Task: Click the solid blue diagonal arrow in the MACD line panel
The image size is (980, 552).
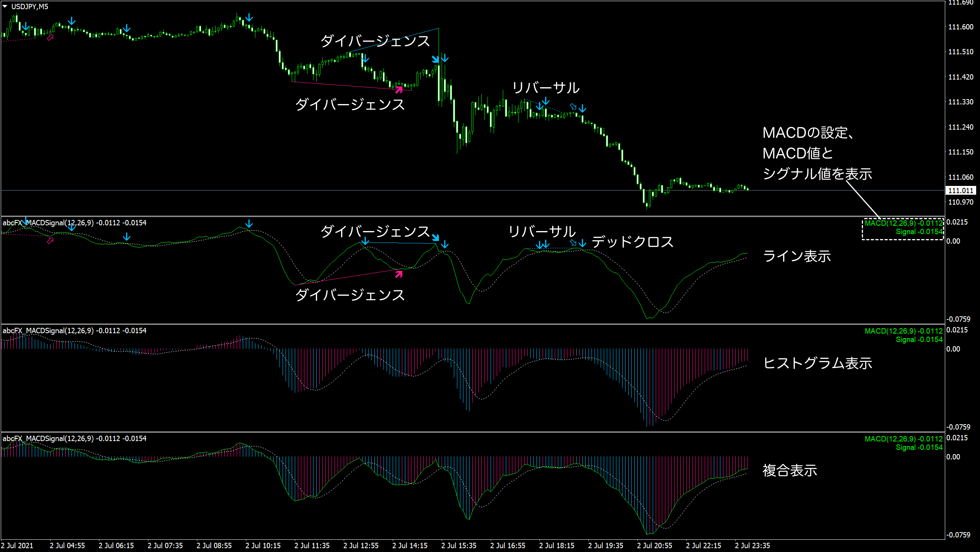Action: click(x=436, y=237)
